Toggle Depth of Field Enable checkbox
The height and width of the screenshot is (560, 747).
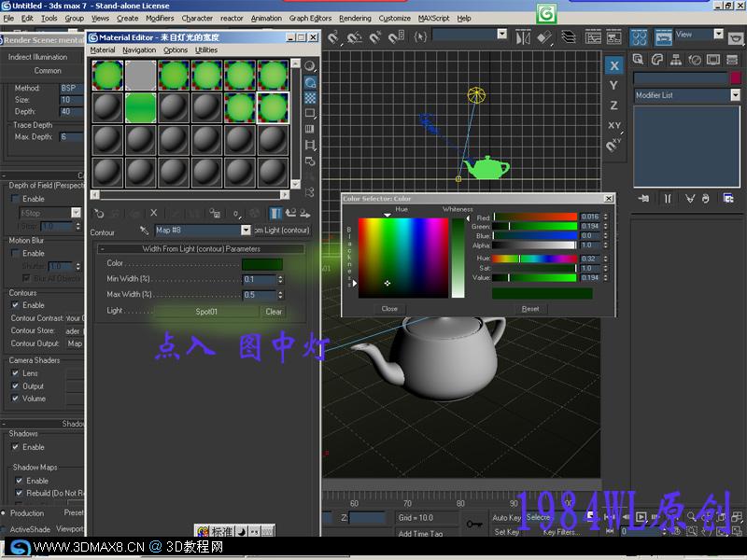coord(15,199)
